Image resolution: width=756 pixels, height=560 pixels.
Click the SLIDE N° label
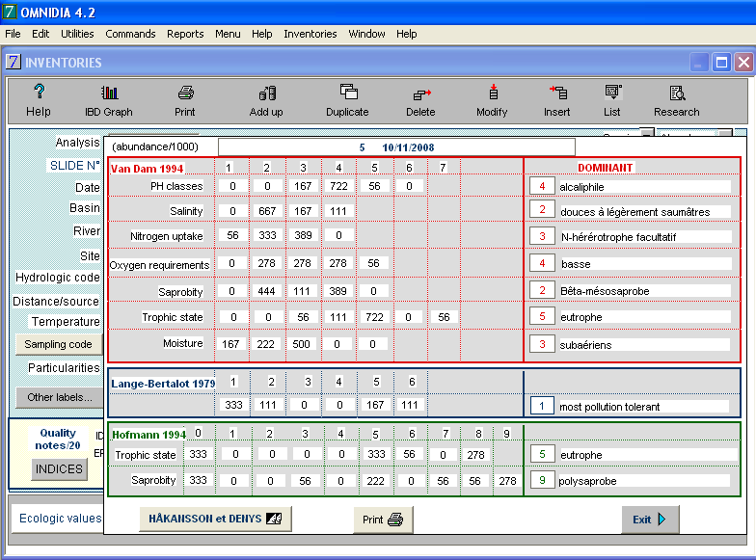coord(74,166)
